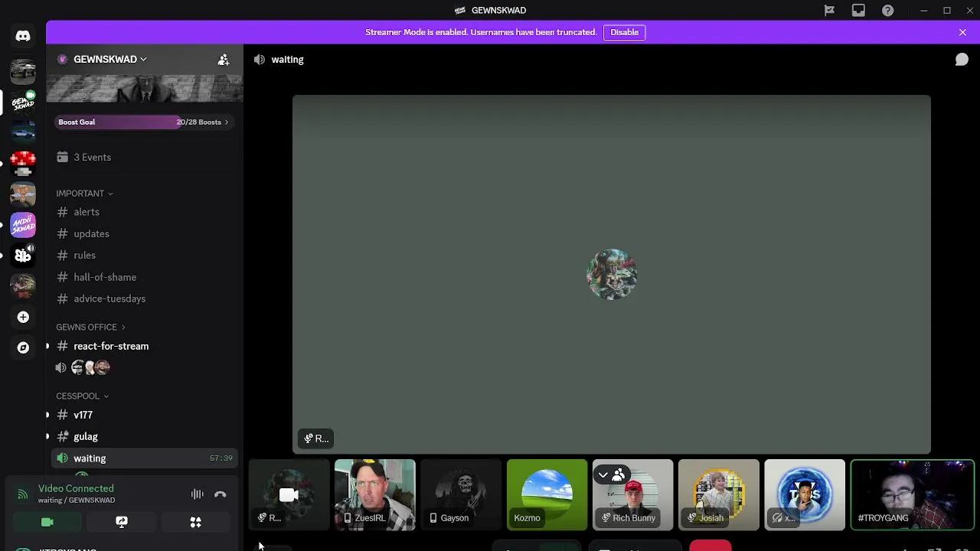Screen dimensions: 980x551
Task: Click Video Connected signal icon
Action: point(22,494)
